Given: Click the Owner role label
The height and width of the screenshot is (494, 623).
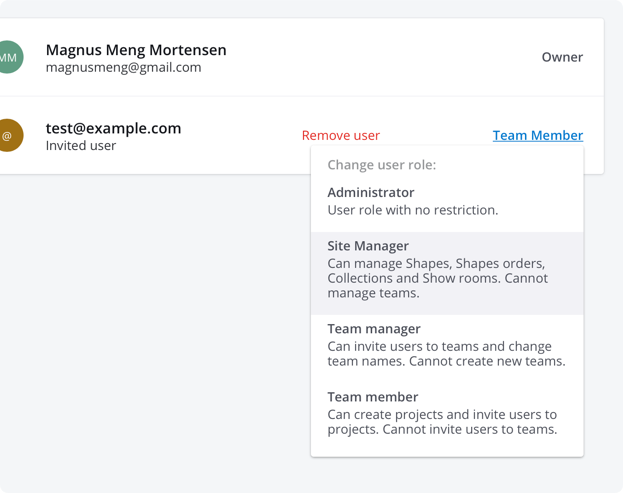Looking at the screenshot, I should point(562,57).
